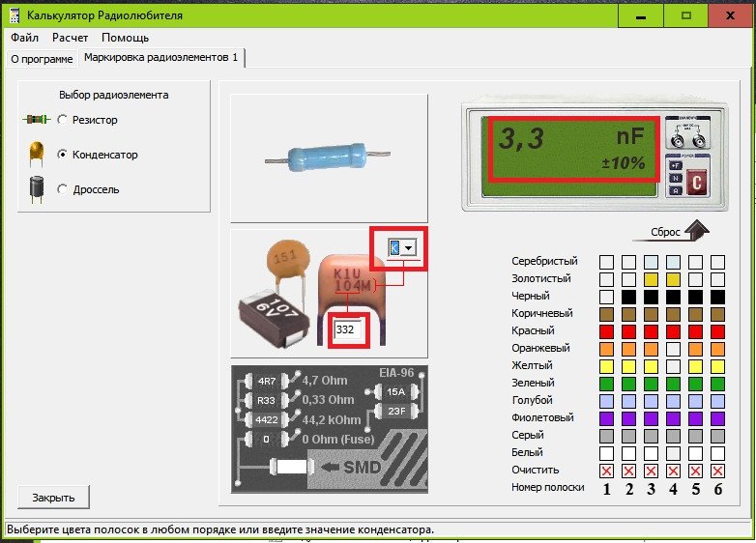Select the Конденсатор radio button
The height and width of the screenshot is (543, 756).
pyautogui.click(x=63, y=155)
